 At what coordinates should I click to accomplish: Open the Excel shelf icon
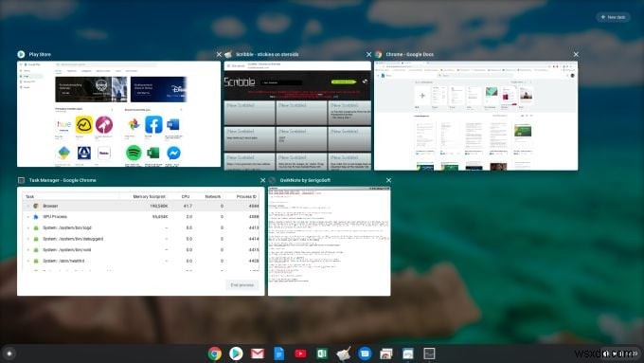322,354
